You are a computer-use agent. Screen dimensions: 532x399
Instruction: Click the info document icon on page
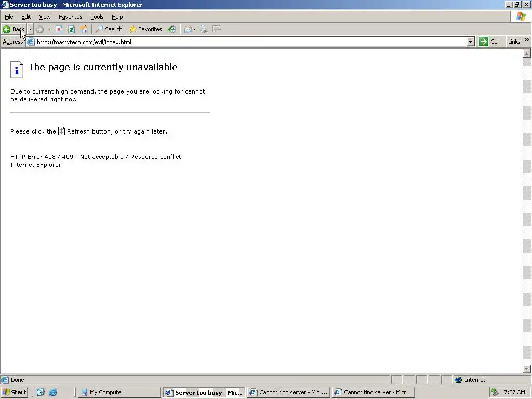(x=17, y=70)
